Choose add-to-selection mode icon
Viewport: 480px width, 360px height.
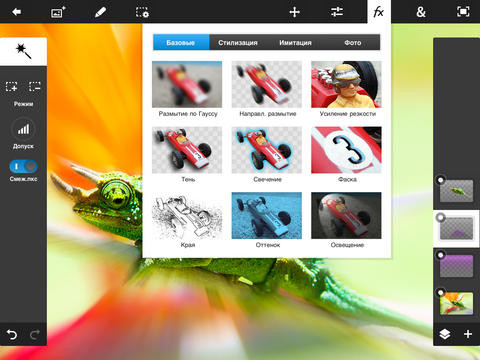pyautogui.click(x=12, y=87)
